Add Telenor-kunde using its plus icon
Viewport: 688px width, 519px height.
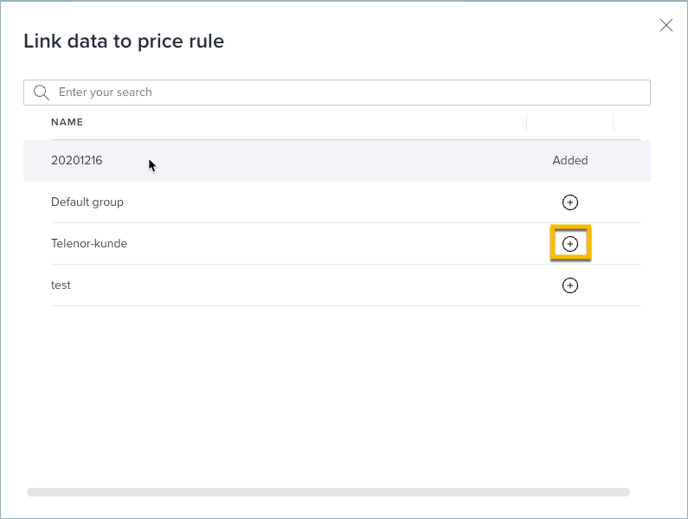click(x=570, y=243)
